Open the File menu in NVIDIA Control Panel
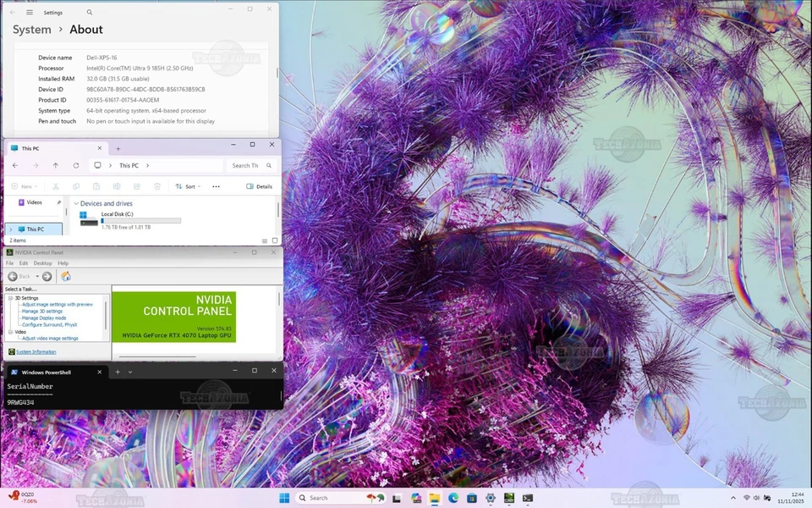 tap(9, 263)
